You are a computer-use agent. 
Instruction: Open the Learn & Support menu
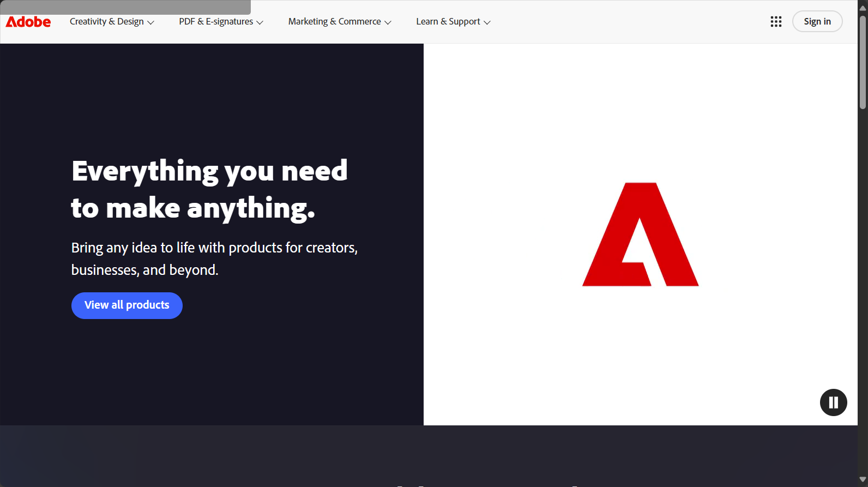[x=453, y=22]
